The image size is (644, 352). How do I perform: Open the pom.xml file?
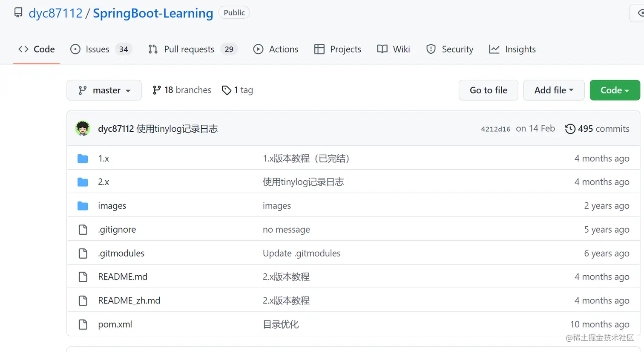point(115,324)
